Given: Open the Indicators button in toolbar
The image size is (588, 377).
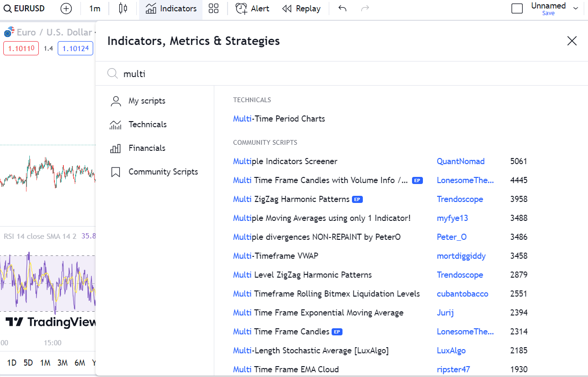Looking at the screenshot, I should coord(171,9).
